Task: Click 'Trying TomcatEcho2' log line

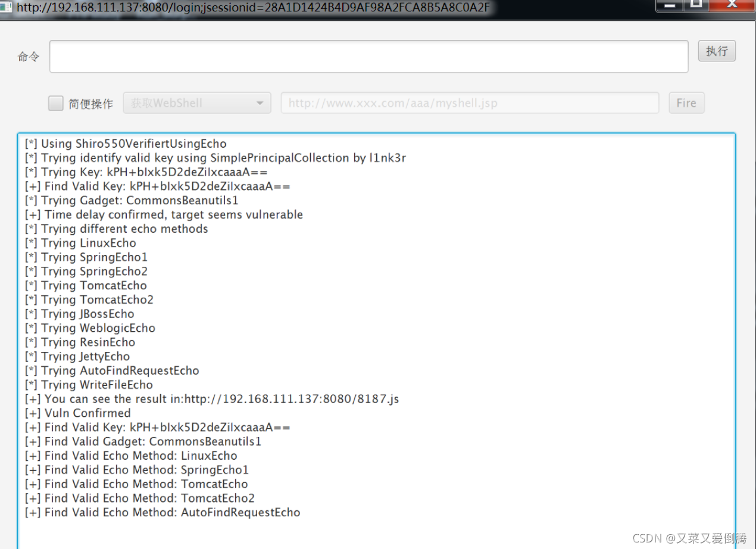Action: click(x=89, y=300)
